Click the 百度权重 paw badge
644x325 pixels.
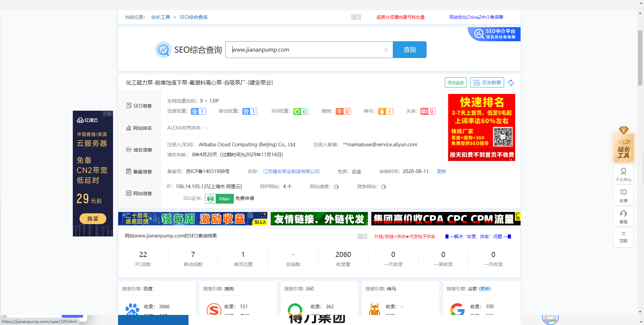pos(198,111)
